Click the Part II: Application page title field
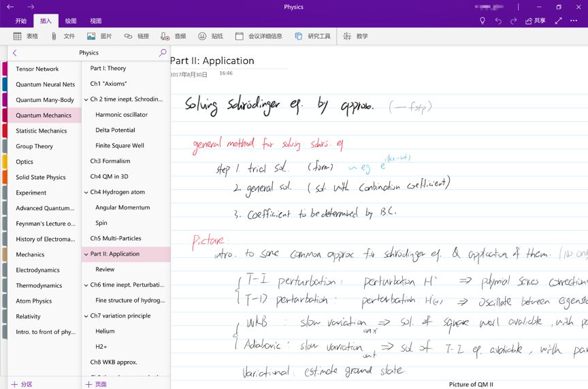This screenshot has height=389, width=588. tap(212, 61)
